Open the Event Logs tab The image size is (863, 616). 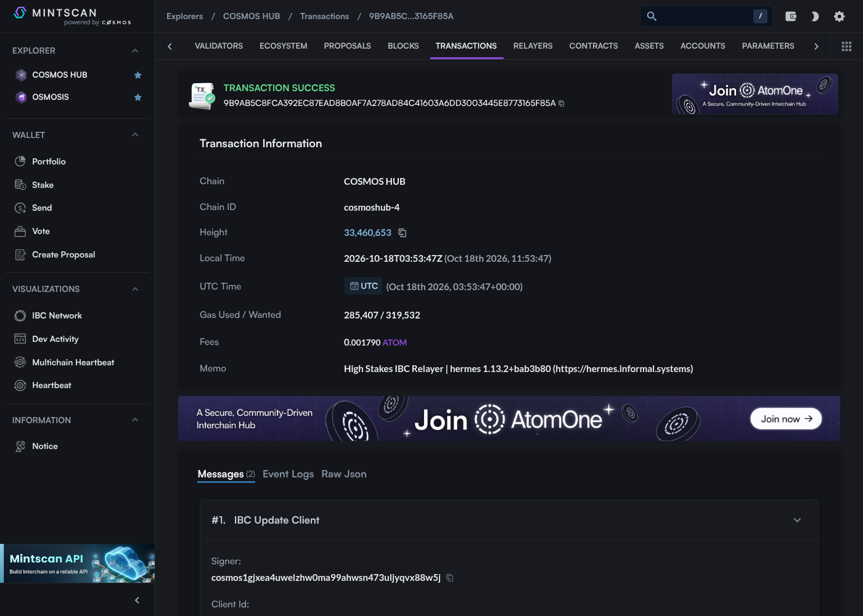coord(288,474)
